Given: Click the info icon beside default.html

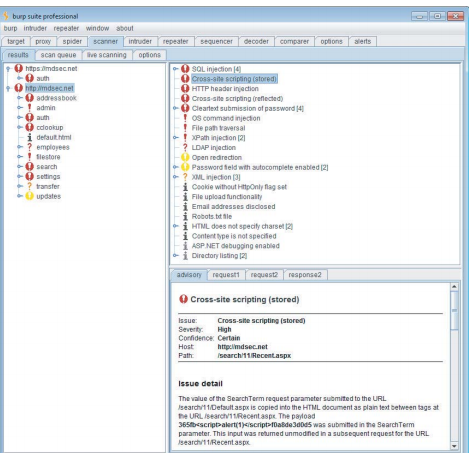Looking at the screenshot, I should pyautogui.click(x=30, y=137).
